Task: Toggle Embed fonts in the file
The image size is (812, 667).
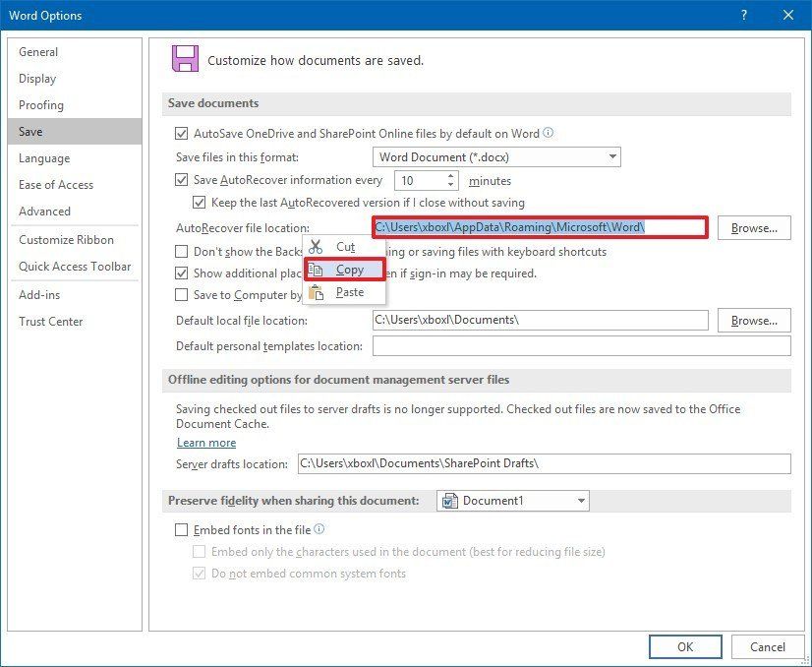Action: [181, 528]
